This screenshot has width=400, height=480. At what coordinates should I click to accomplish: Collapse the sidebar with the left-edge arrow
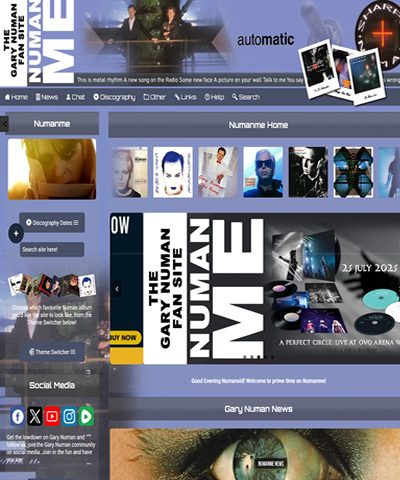tap(4, 124)
